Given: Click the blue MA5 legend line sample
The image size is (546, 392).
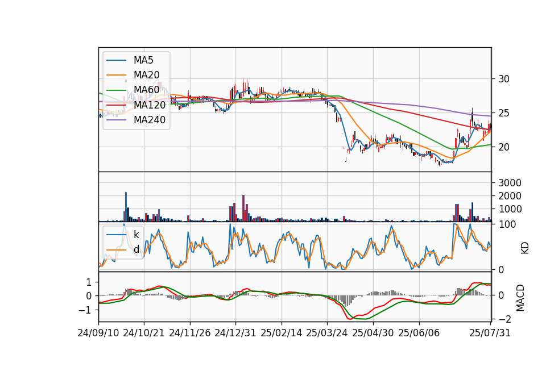Looking at the screenshot, I should 116,60.
